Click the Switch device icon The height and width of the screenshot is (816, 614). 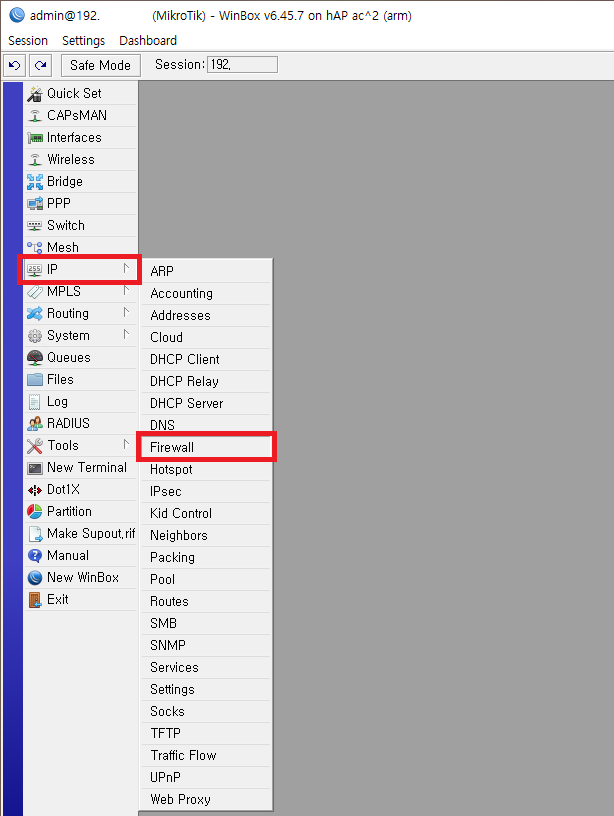click(35, 226)
